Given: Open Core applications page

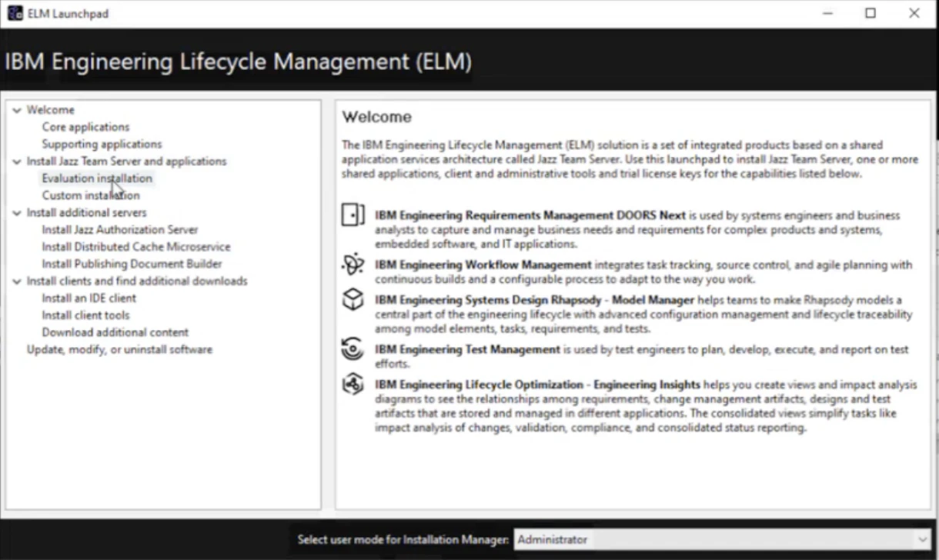Looking at the screenshot, I should click(85, 127).
